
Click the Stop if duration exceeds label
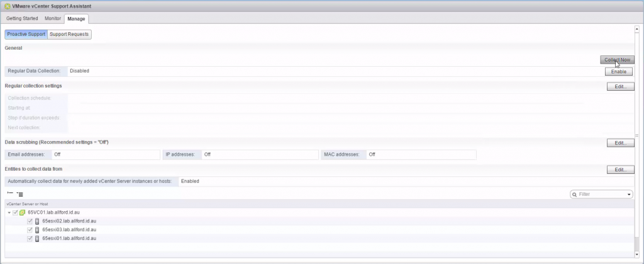coord(34,118)
